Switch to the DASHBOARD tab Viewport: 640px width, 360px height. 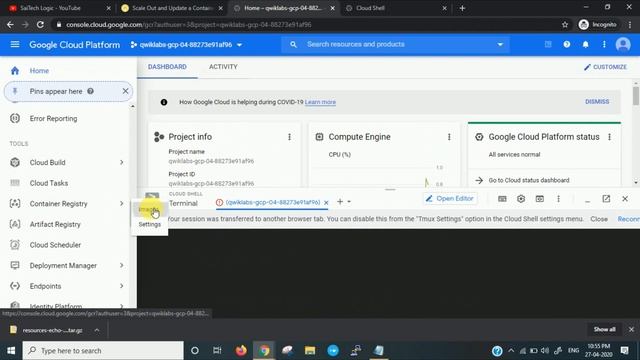click(167, 67)
